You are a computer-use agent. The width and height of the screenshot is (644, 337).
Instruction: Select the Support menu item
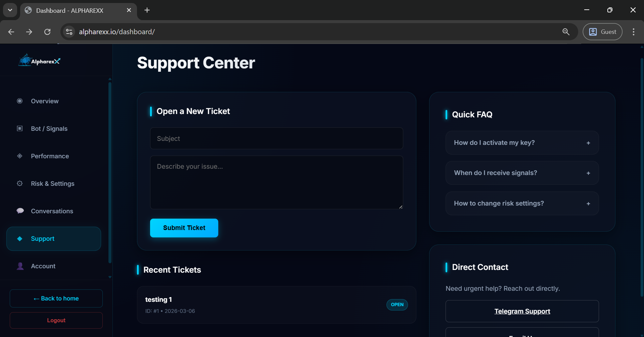click(x=54, y=238)
